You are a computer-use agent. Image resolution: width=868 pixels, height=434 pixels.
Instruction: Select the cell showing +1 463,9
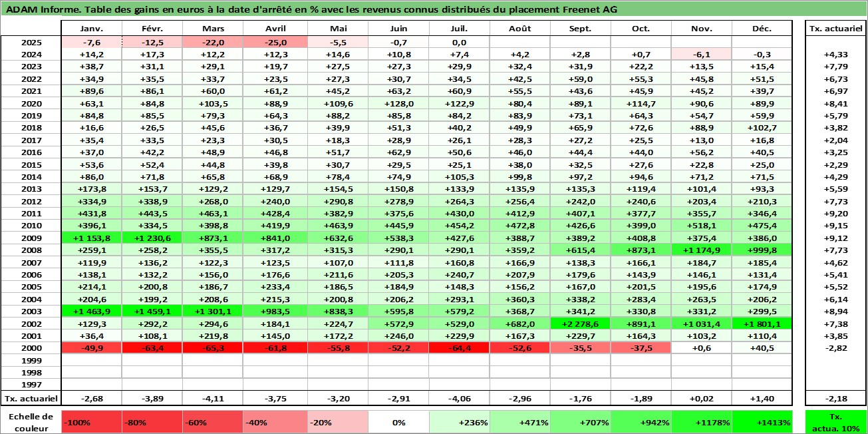coord(91,311)
